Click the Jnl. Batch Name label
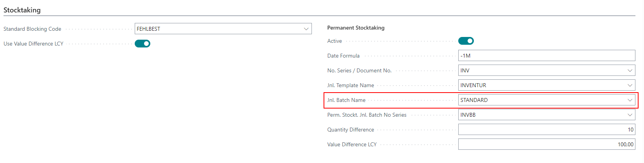 click(346, 100)
